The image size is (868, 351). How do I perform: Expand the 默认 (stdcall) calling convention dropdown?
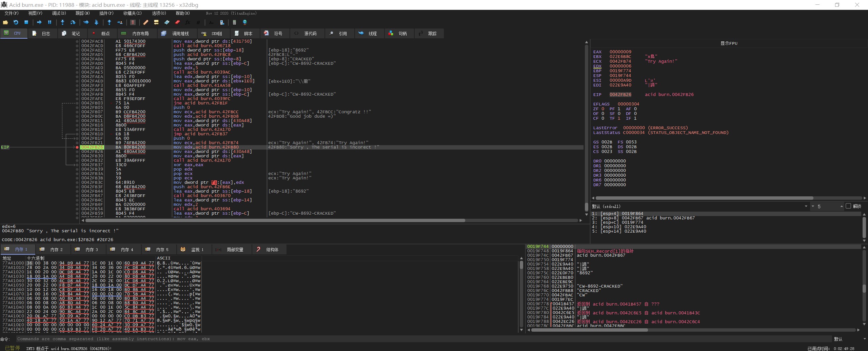pyautogui.click(x=806, y=206)
